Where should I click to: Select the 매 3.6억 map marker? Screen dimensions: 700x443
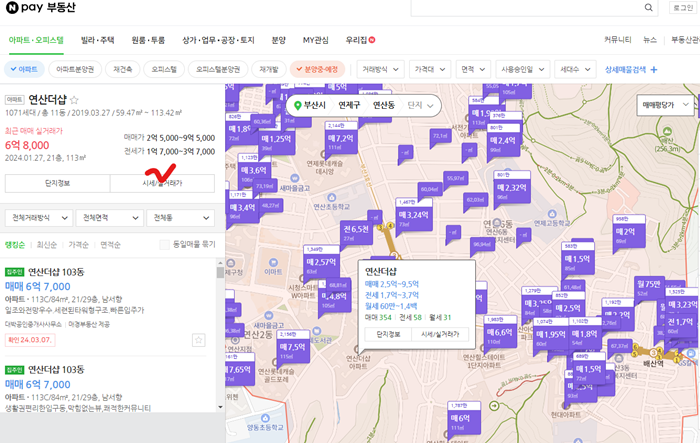[x=254, y=171]
